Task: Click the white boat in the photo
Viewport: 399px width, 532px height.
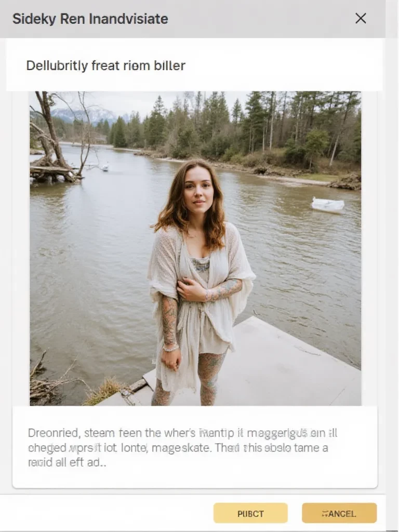Action: click(328, 205)
